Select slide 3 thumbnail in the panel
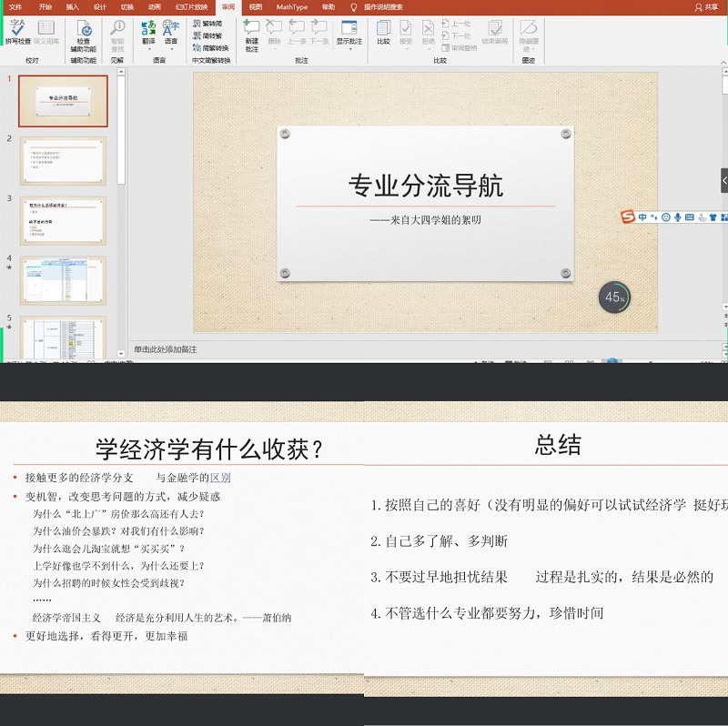The width and height of the screenshot is (728, 726). tap(64, 220)
